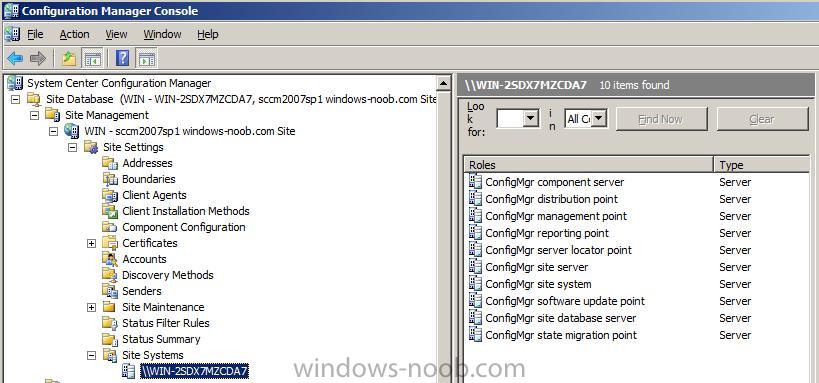
Task: Open the blue Help question-mark toolbar icon
Action: 122,59
